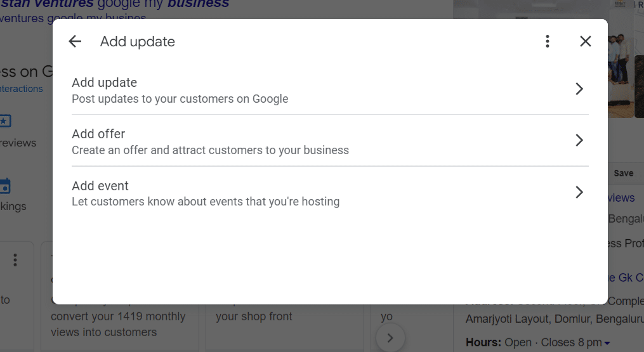644x352 pixels.
Task: Expand the hours dropdown arrow
Action: (607, 343)
